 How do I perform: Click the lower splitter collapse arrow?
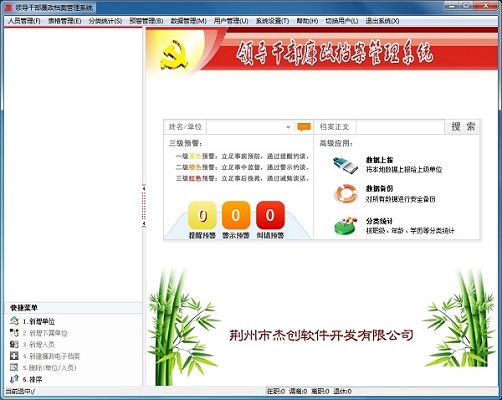(x=144, y=223)
